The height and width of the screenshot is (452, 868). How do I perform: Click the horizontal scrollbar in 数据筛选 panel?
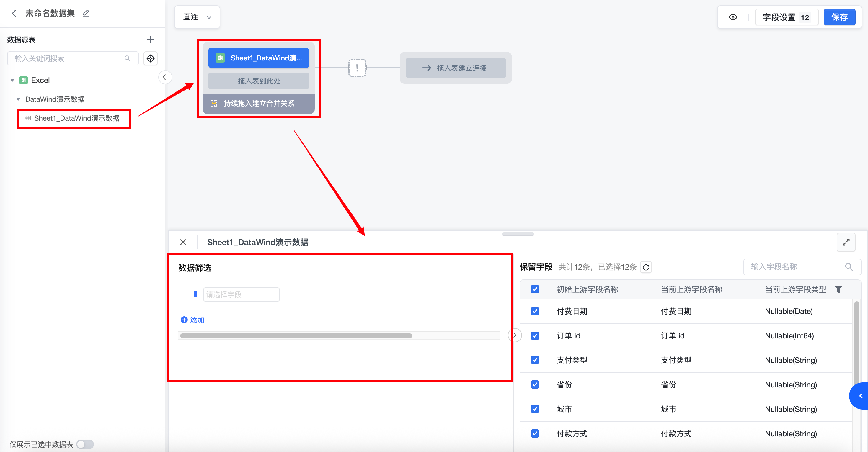click(x=296, y=336)
